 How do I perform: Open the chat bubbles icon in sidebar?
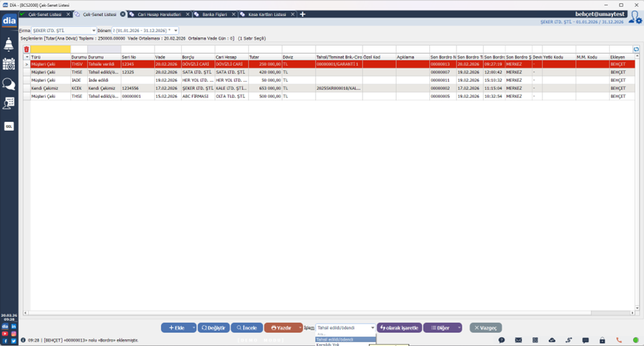pos(9,84)
